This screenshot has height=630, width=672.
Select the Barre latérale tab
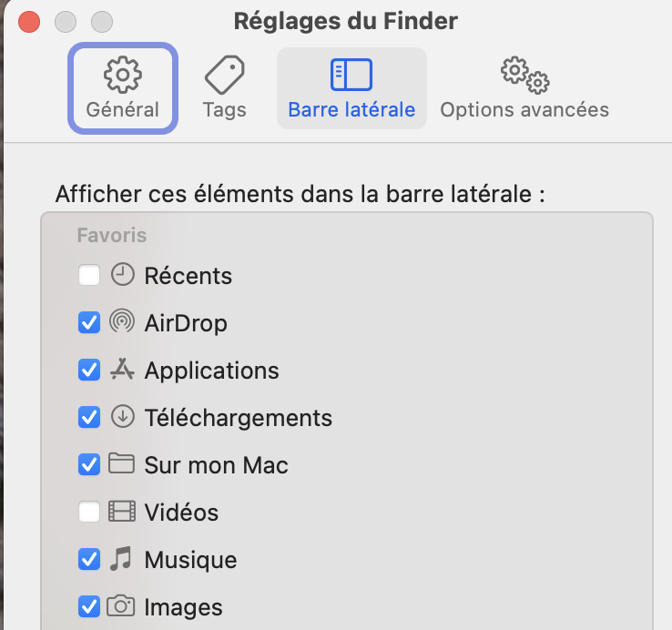click(351, 88)
